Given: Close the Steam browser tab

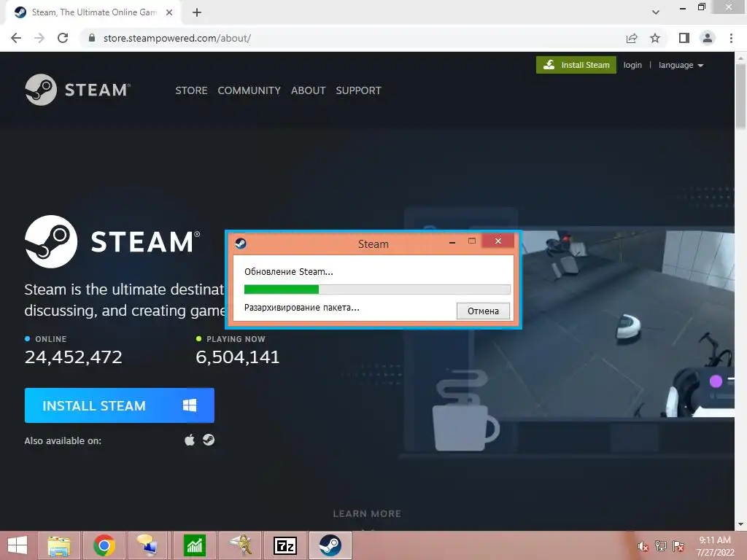Looking at the screenshot, I should tap(169, 12).
